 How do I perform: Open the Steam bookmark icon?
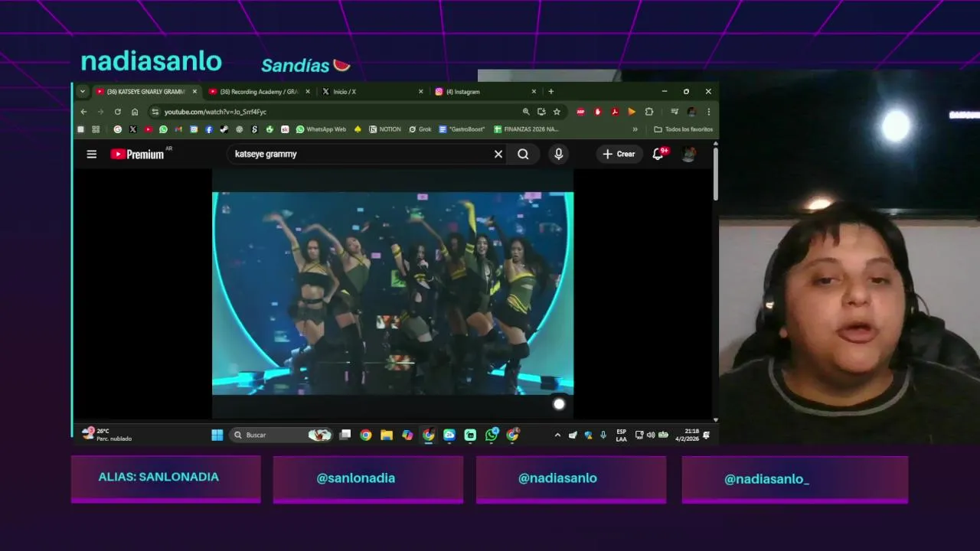click(224, 129)
